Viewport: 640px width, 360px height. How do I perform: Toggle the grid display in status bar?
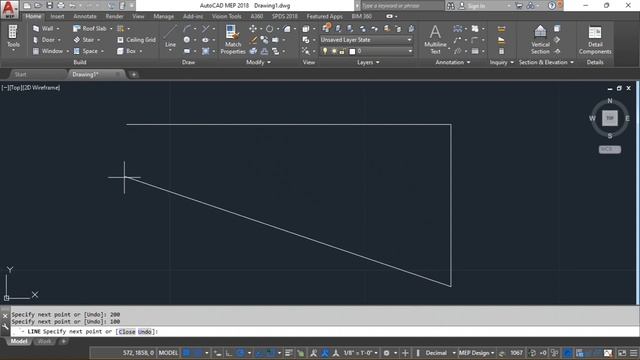point(187,353)
